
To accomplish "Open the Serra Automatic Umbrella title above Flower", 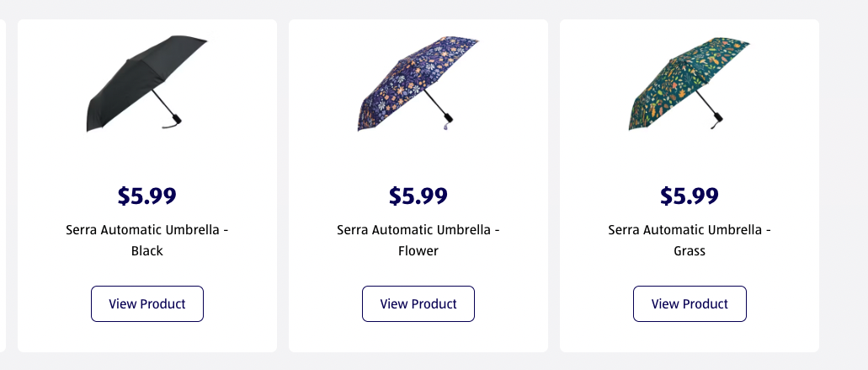I will pyautogui.click(x=418, y=229).
